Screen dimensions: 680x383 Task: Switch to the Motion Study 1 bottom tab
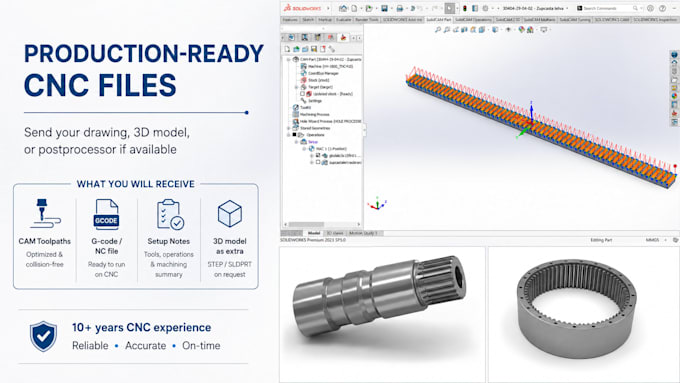tap(363, 233)
